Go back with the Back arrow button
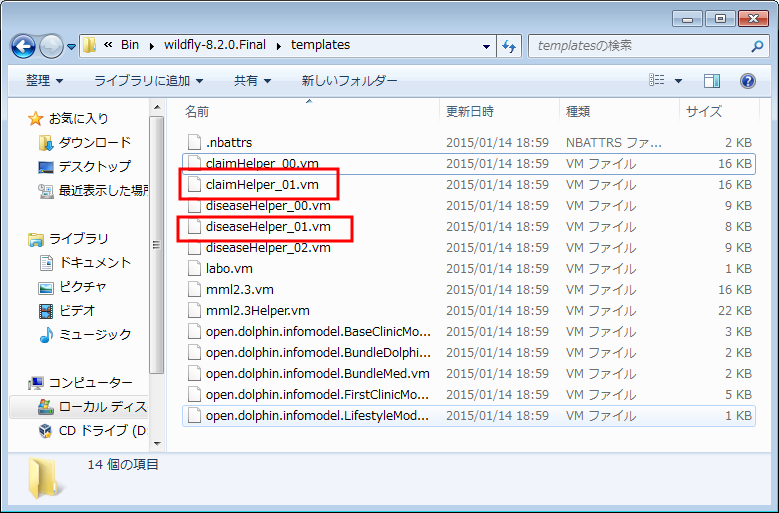This screenshot has height=513, width=779. coord(23,47)
